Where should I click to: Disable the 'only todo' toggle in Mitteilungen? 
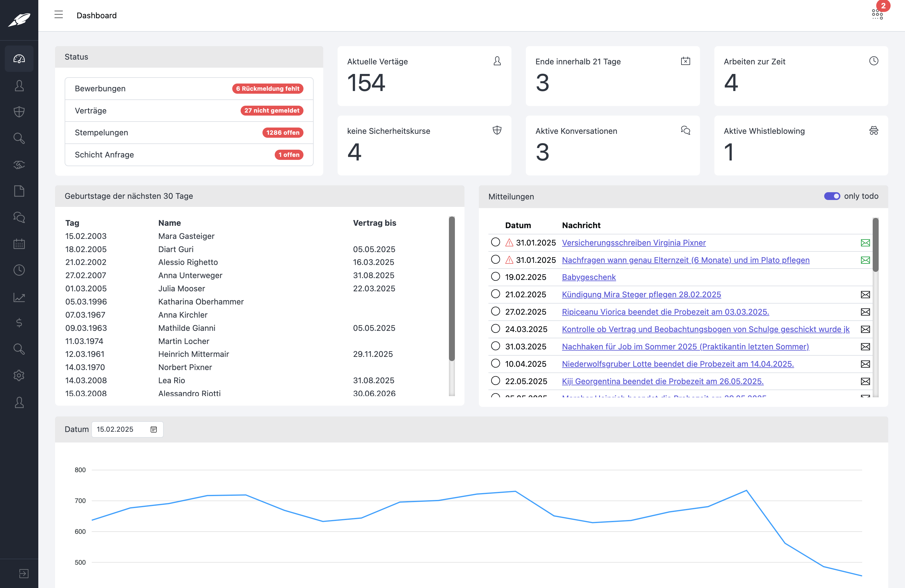(832, 196)
